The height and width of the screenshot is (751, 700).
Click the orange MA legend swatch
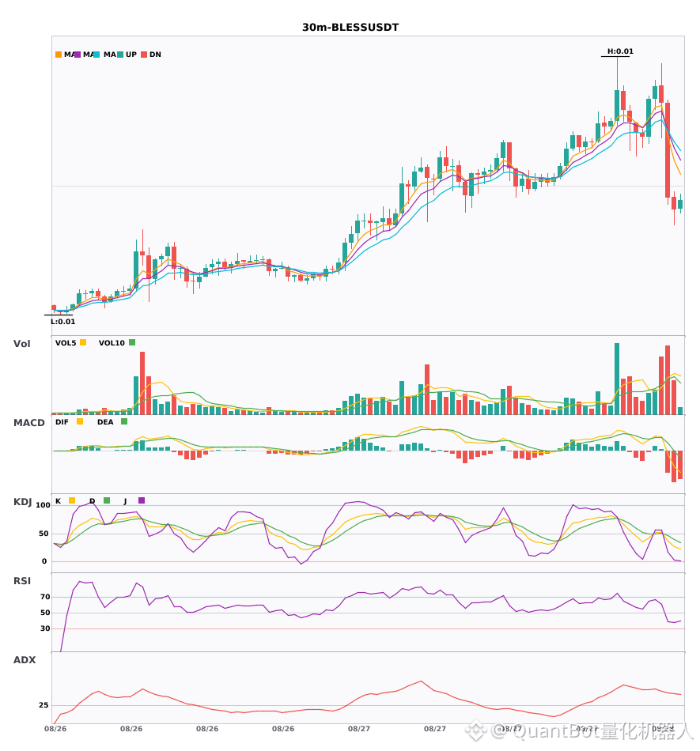[x=59, y=55]
